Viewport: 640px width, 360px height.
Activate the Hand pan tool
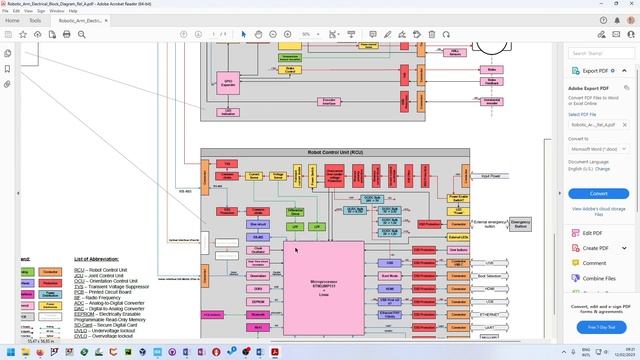[258, 35]
